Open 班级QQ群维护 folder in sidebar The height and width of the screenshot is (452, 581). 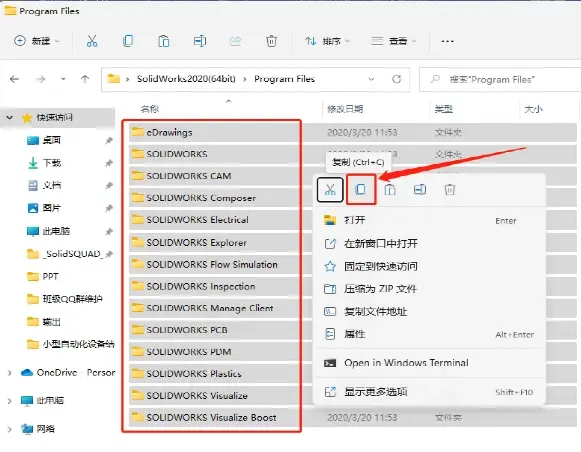click(65, 299)
